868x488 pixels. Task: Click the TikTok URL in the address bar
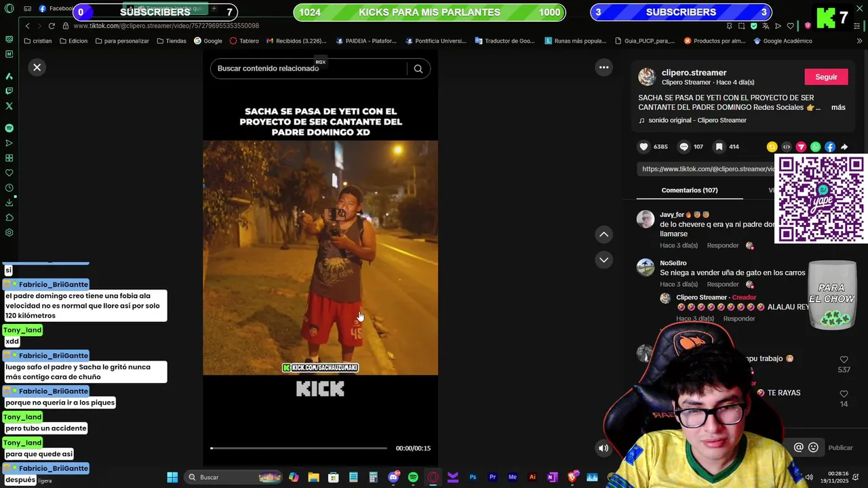click(x=166, y=26)
